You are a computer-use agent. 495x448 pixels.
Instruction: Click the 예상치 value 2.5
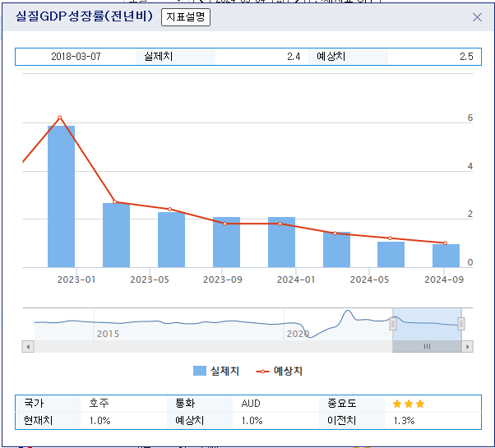coord(466,57)
